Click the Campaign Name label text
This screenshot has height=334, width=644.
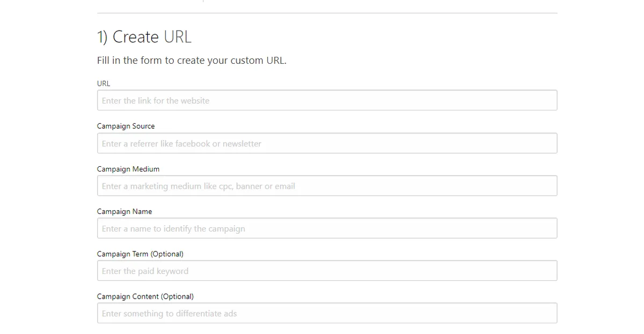pos(124,211)
